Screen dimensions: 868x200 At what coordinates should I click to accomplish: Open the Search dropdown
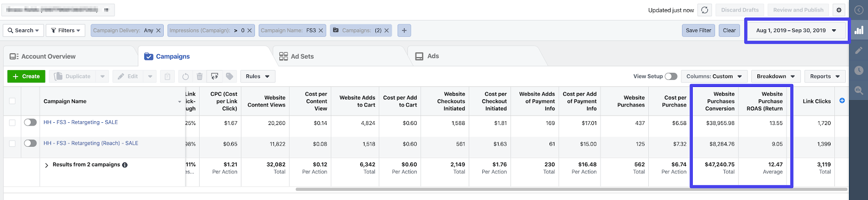pos(23,30)
